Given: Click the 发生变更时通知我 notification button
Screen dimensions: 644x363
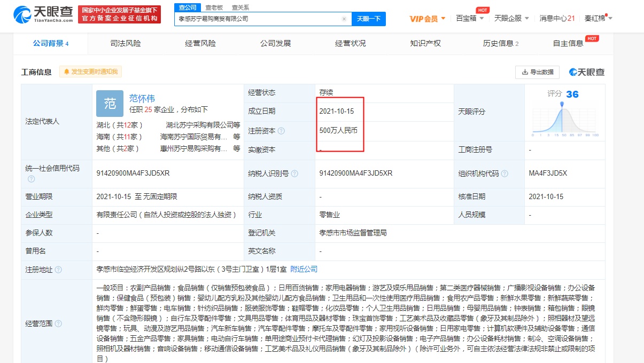Looking at the screenshot, I should point(91,72).
